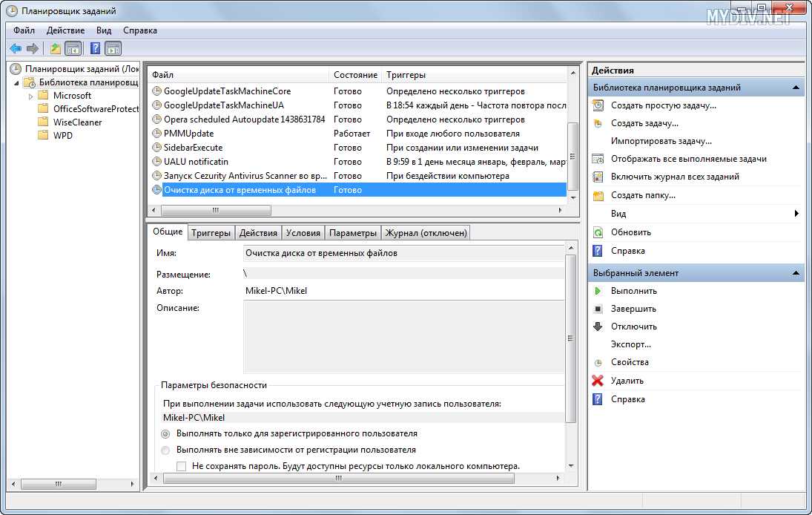Click the red Delete (Удалить) icon

point(598,381)
